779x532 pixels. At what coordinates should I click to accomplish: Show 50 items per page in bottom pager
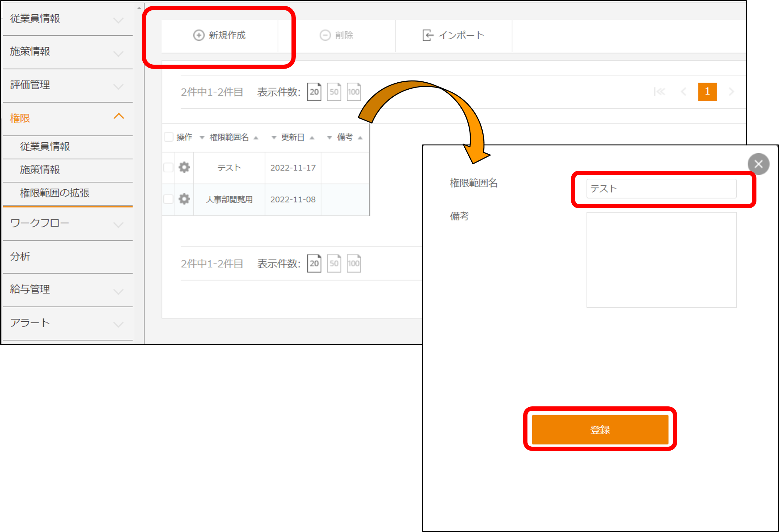coord(334,263)
